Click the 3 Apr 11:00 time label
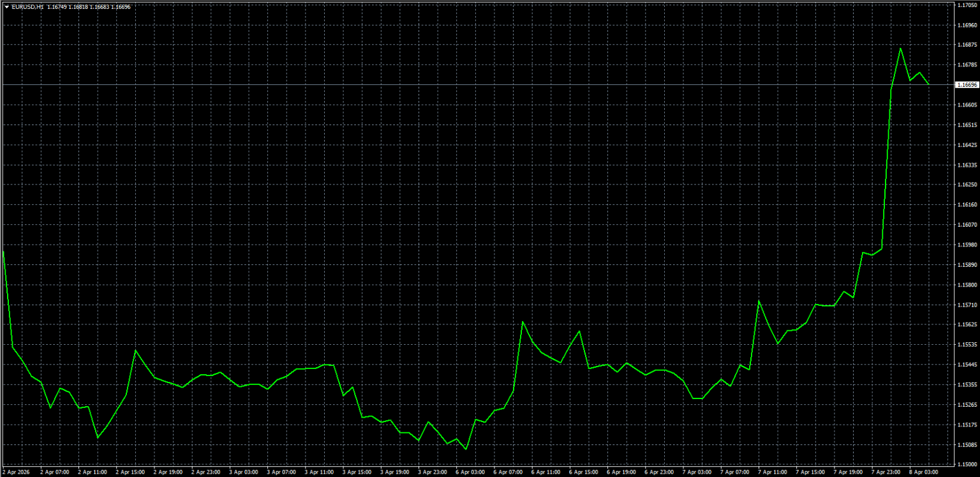 [319, 473]
